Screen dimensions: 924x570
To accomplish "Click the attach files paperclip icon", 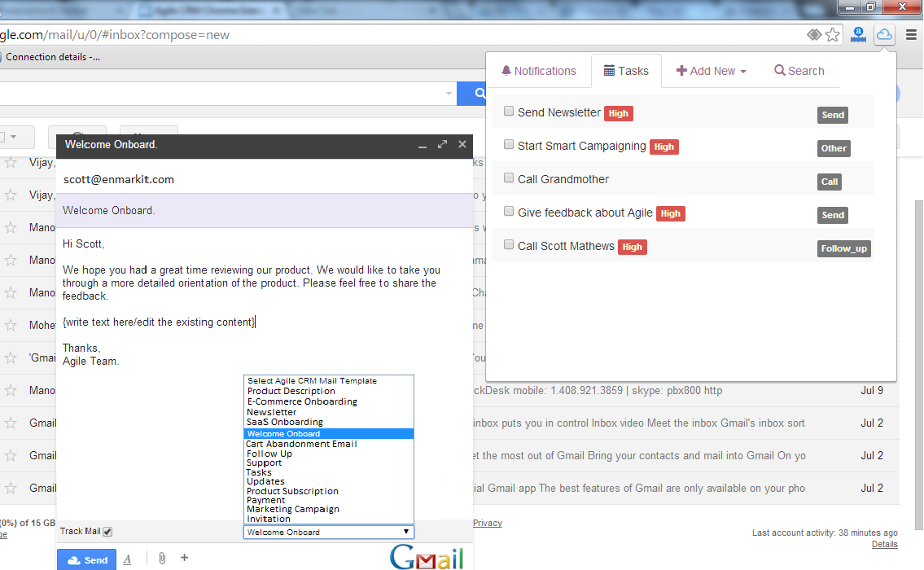I will [x=162, y=559].
